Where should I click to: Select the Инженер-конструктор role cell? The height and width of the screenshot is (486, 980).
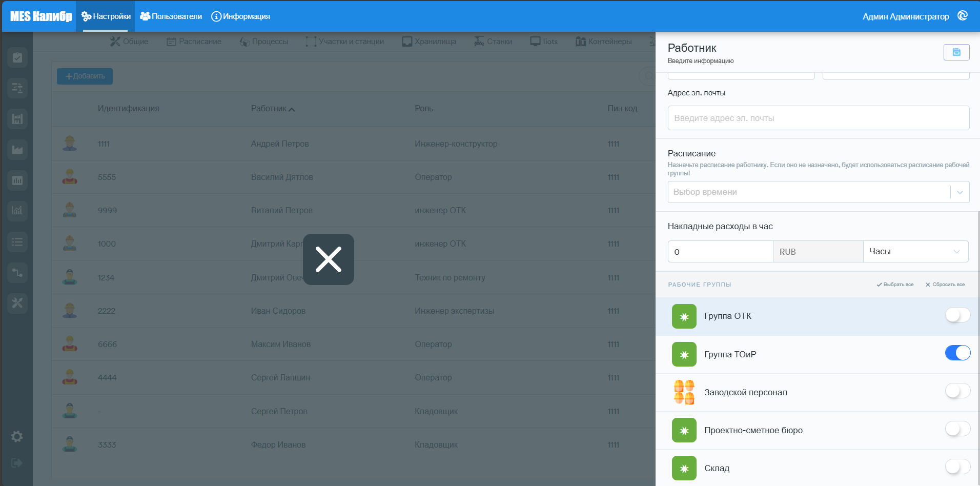pyautogui.click(x=456, y=144)
